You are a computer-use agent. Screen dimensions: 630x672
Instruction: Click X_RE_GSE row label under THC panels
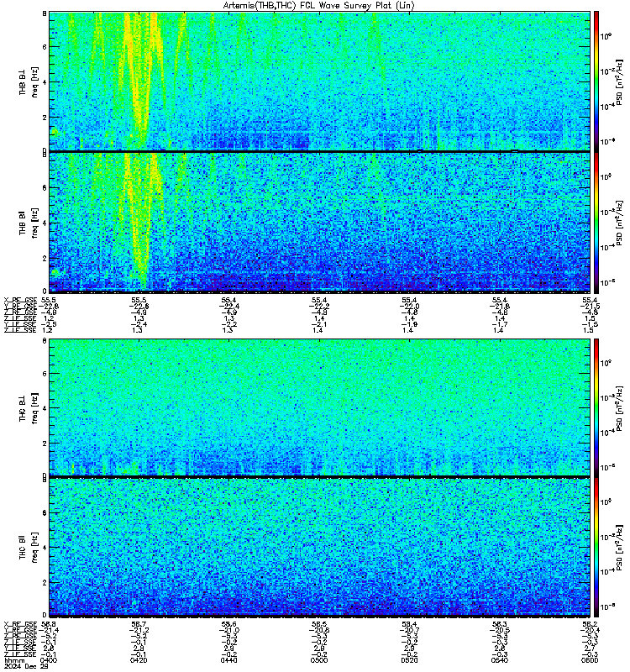[x=20, y=624]
